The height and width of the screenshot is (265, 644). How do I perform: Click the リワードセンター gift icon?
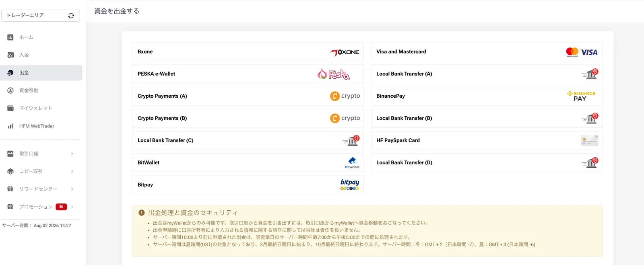coord(10,189)
